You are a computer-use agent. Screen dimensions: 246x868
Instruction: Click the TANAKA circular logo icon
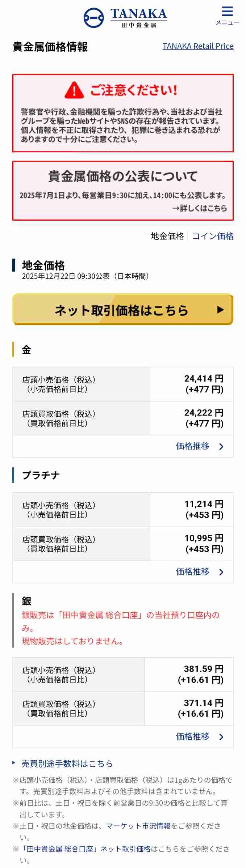point(93,18)
